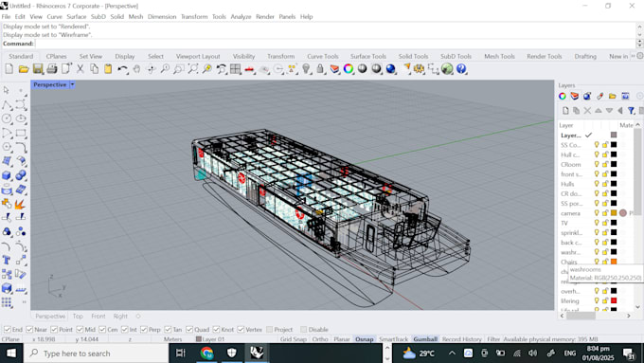Screen dimensions: 644x363
Task: Click the Cut scissors icon
Action: click(x=80, y=69)
